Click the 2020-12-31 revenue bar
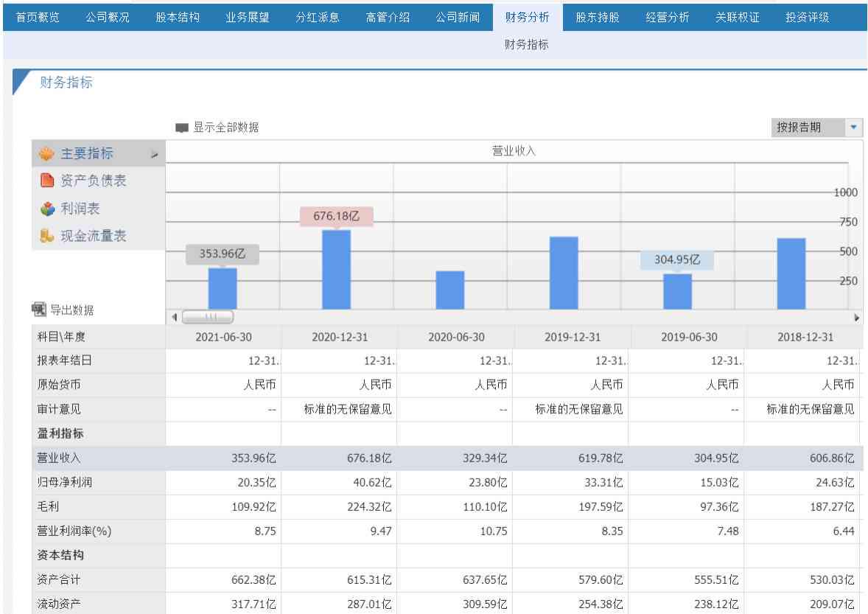Screen dimensions: 868x614 point(337,269)
